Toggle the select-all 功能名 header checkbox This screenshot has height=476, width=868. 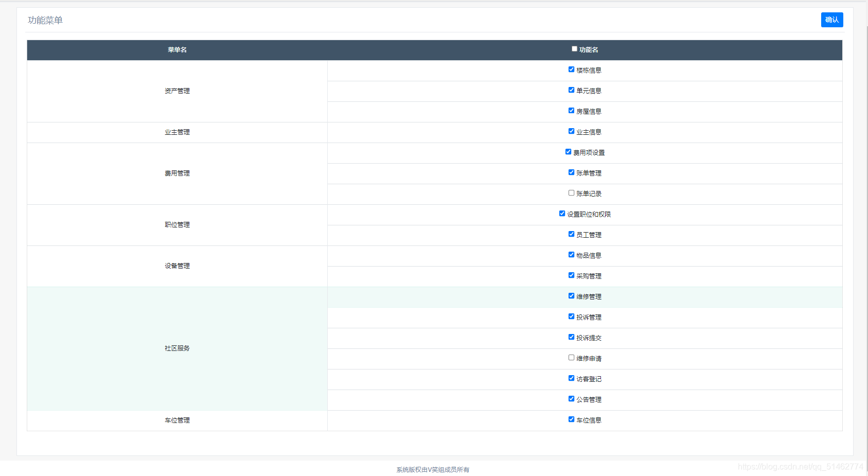(574, 49)
